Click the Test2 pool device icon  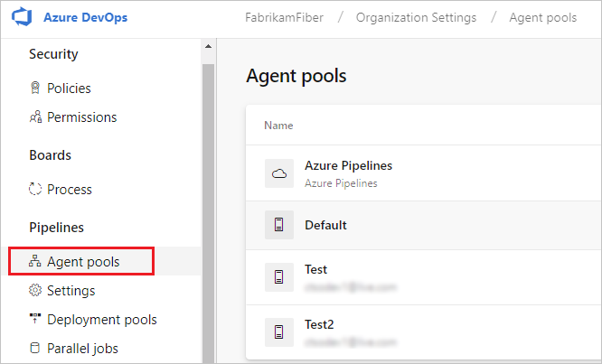pos(279,330)
